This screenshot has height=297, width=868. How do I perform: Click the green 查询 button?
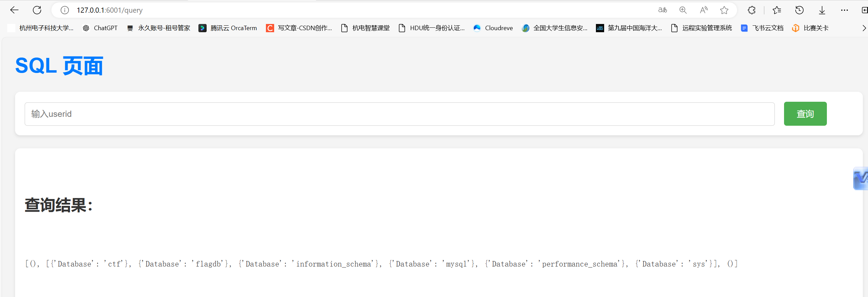805,114
